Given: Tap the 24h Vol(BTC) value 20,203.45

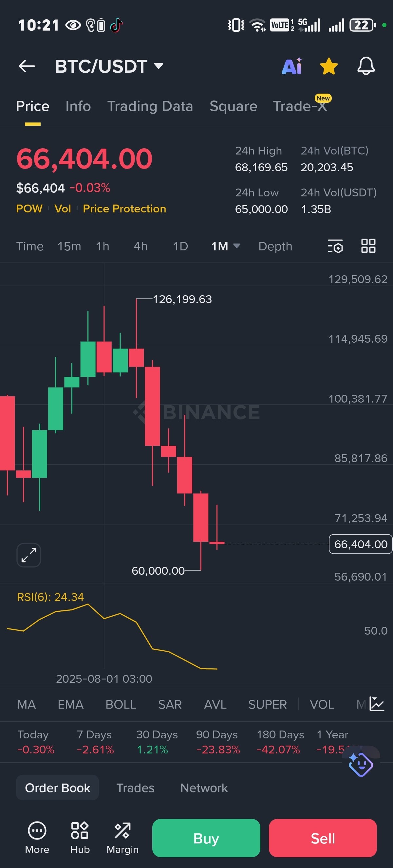Looking at the screenshot, I should click(x=327, y=168).
